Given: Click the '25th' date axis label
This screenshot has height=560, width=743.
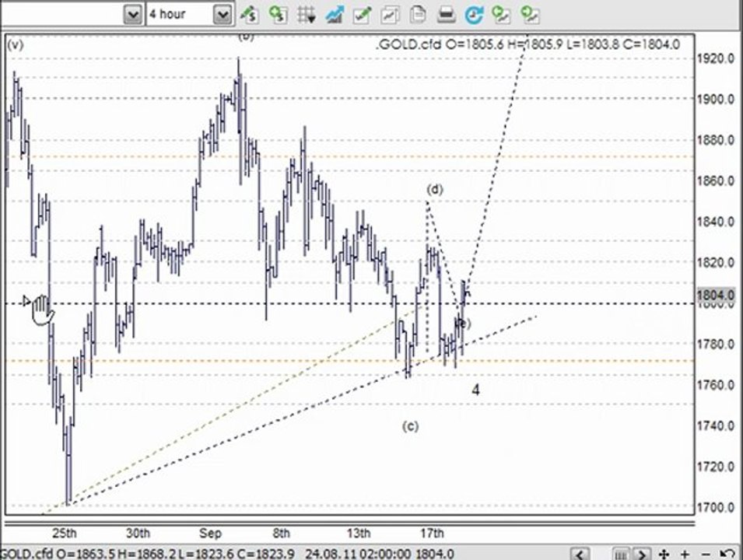Looking at the screenshot, I should click(64, 533).
